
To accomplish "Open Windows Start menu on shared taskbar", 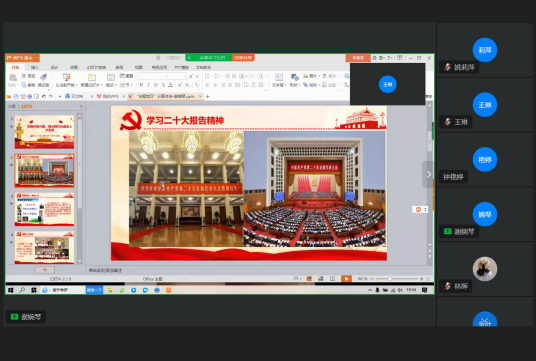I will [11, 290].
